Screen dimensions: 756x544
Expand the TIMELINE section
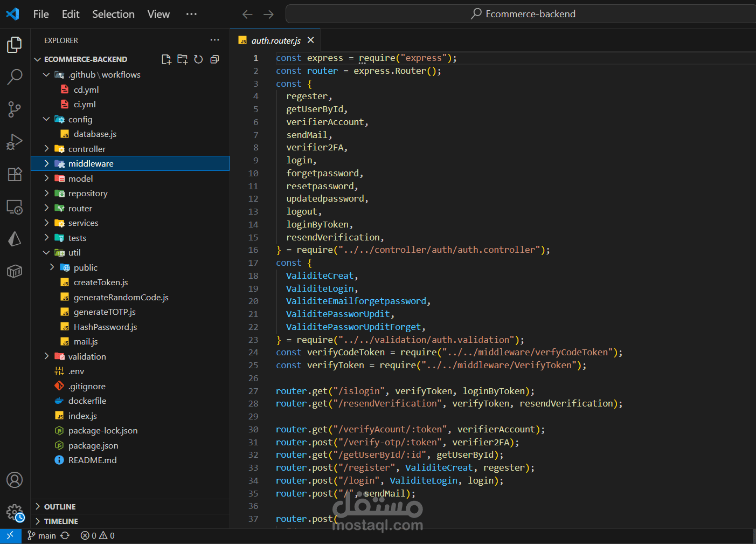[130, 521]
